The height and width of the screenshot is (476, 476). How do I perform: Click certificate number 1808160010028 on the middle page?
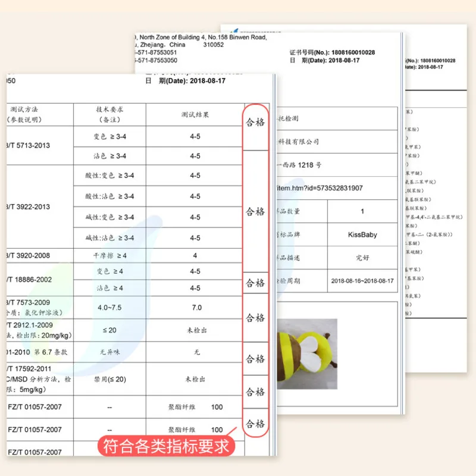[353, 52]
